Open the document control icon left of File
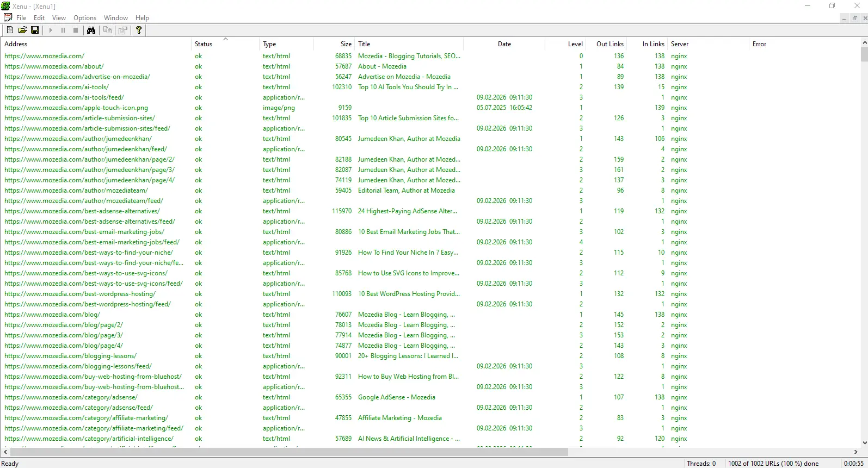This screenshot has height=468, width=868. pos(8,17)
